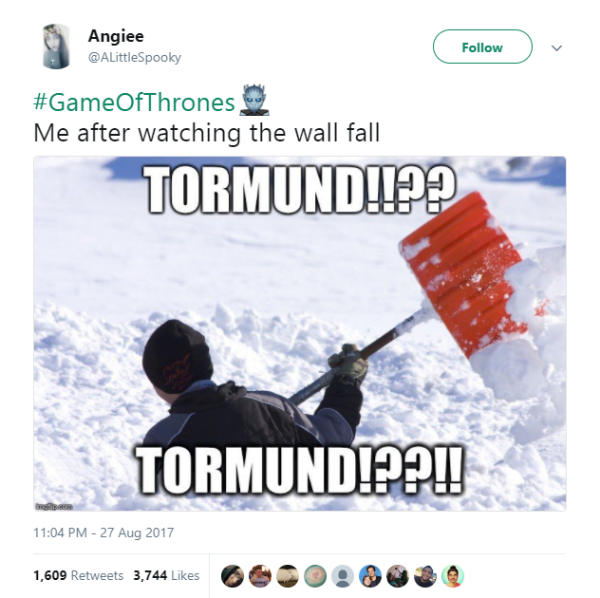This screenshot has width=600, height=598.
Task: Open the second liker avatar with red shirt
Action: 260,576
